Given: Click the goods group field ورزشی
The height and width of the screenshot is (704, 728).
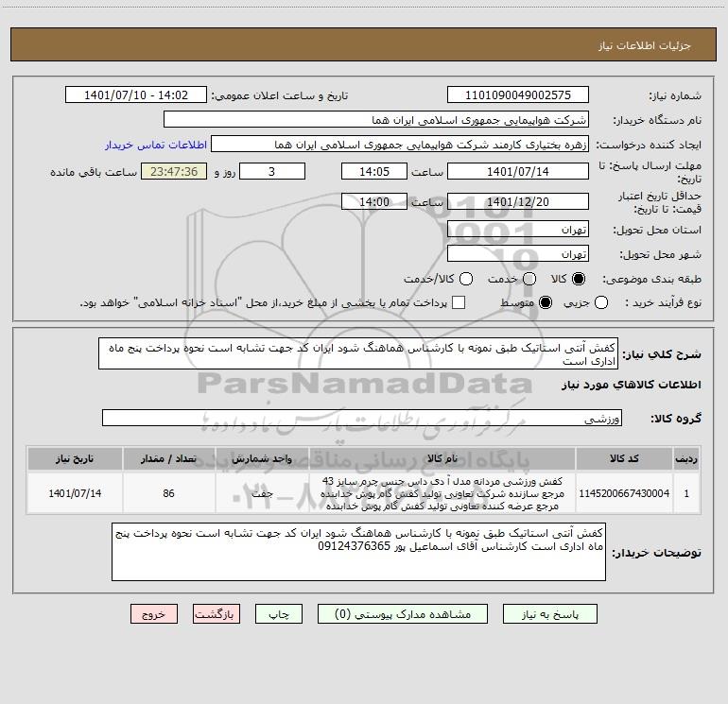Looking at the screenshot, I should coord(362,418).
